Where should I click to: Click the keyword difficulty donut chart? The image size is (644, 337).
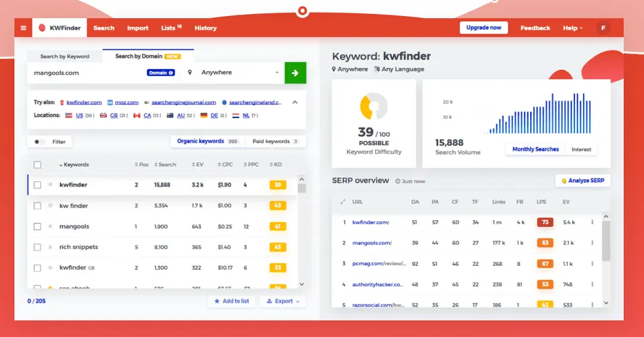pyautogui.click(x=374, y=106)
